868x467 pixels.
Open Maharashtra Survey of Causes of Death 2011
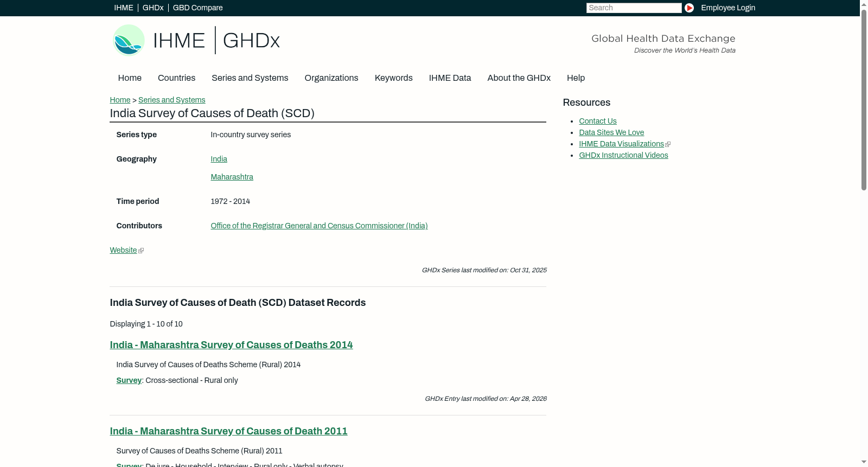(228, 431)
